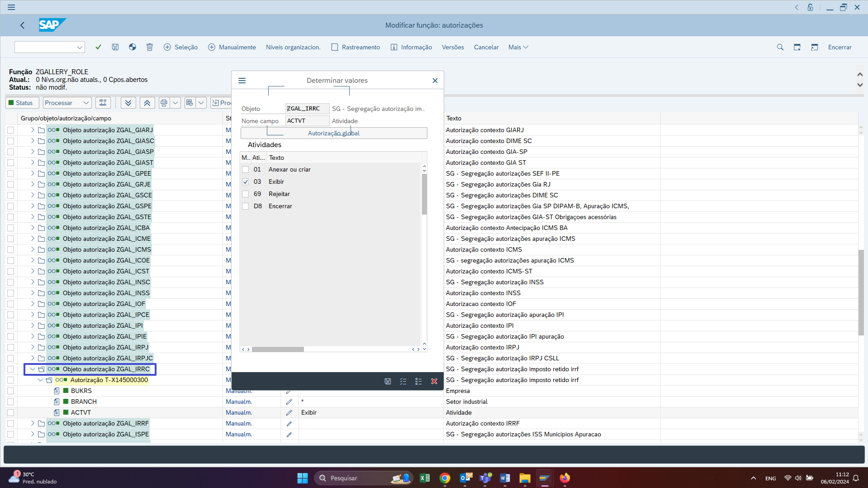868x488 pixels.
Task: Click the trash delete icon
Action: pos(150,47)
